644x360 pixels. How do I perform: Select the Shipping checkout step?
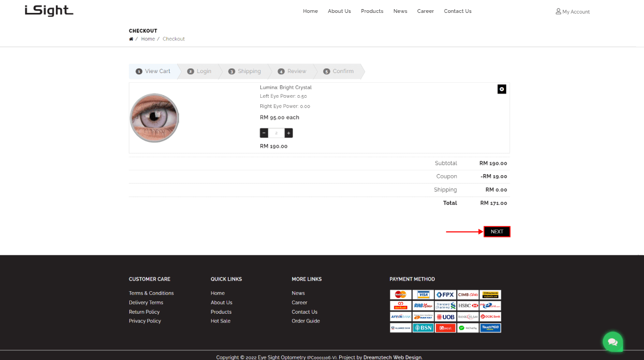(244, 71)
